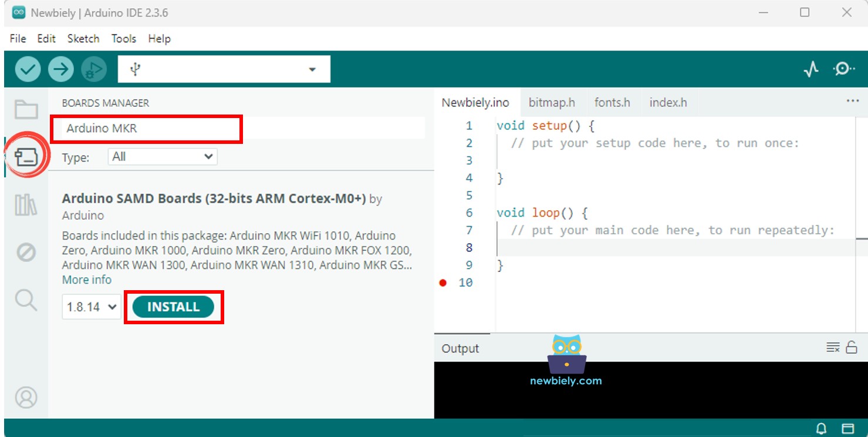Select the Sketchbook folder icon in sidebar
This screenshot has height=437, width=868.
pos(26,109)
